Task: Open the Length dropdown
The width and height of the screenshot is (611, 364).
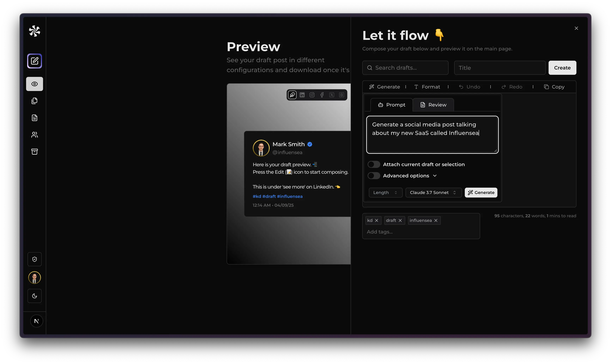Action: pyautogui.click(x=385, y=193)
